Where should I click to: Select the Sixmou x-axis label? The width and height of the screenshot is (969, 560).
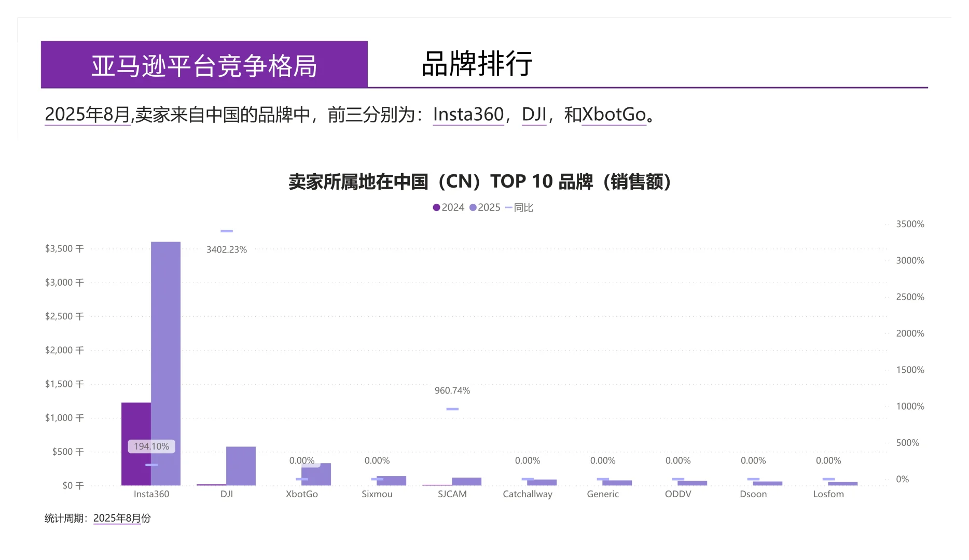tap(377, 494)
